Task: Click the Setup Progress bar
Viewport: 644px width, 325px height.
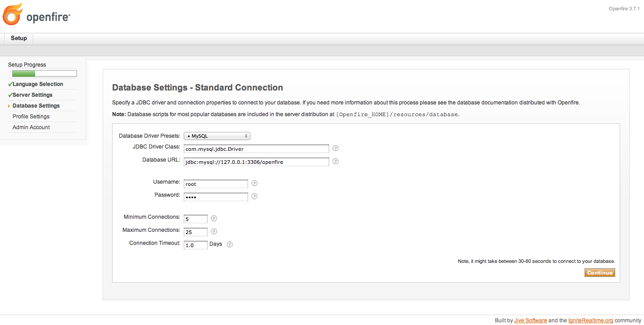Action: point(45,74)
